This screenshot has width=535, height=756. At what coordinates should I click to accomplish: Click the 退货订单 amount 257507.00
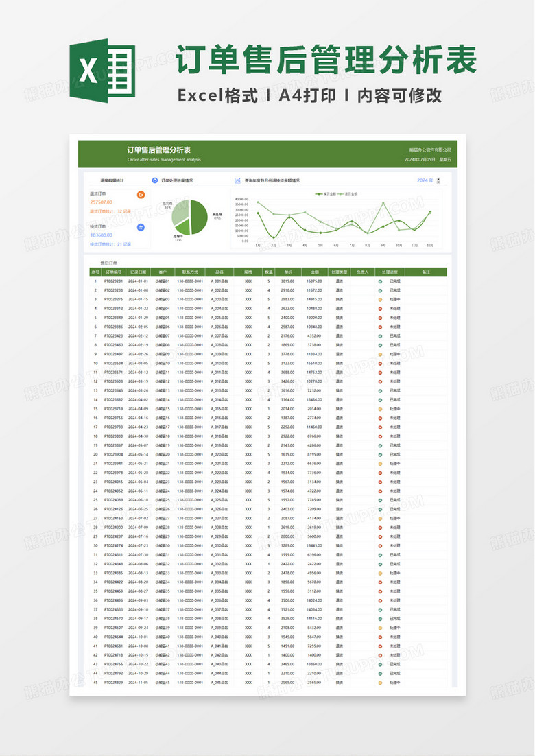101,203
